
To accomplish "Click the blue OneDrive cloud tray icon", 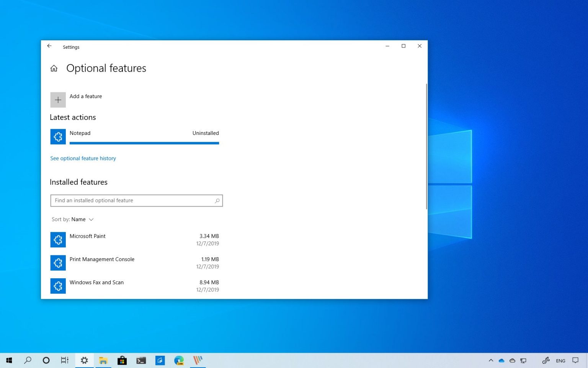I will click(501, 360).
